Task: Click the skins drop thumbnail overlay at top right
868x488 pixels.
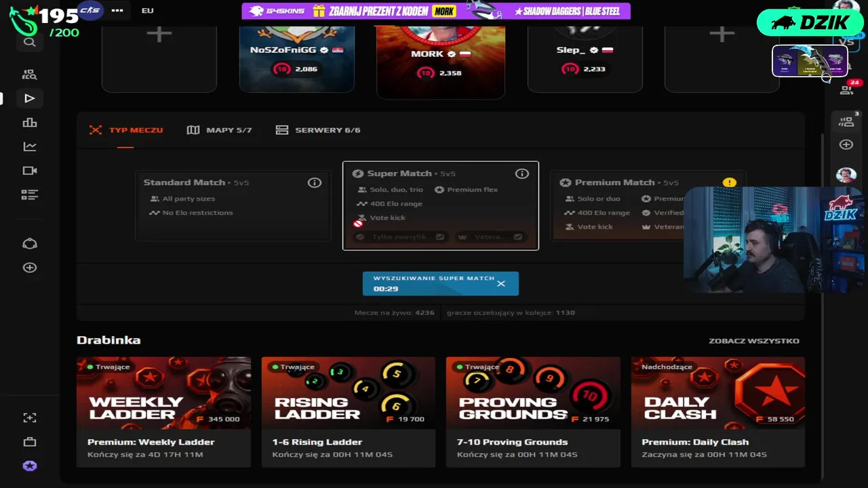Action: [x=810, y=61]
